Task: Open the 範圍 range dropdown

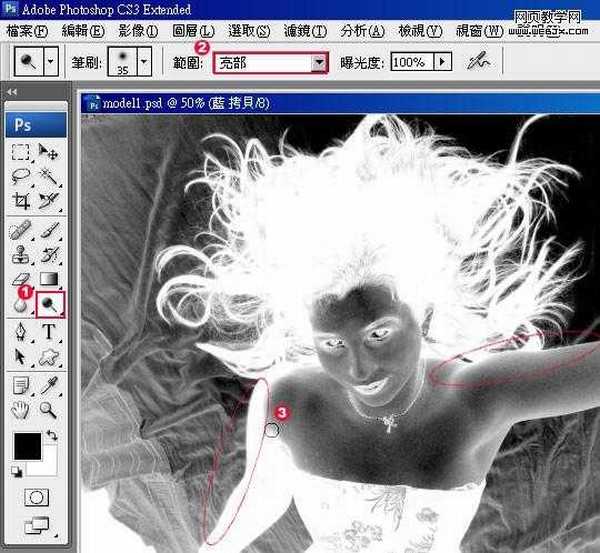Action: point(318,63)
